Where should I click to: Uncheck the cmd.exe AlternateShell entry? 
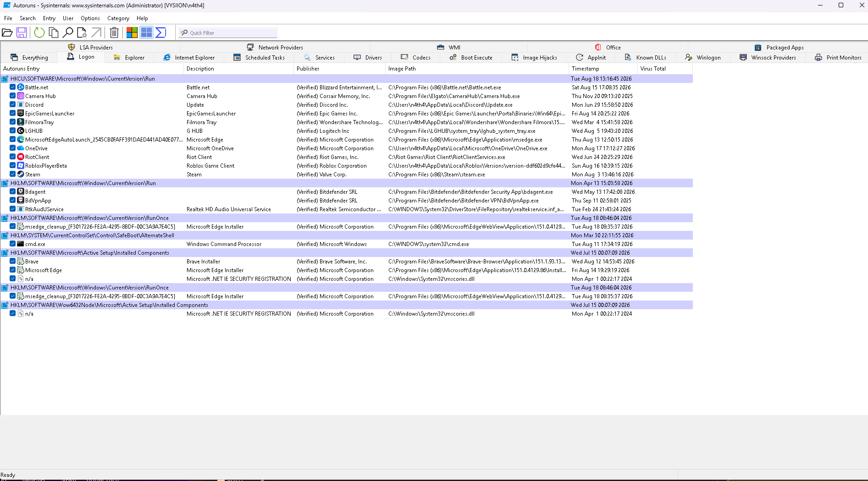[13, 244]
